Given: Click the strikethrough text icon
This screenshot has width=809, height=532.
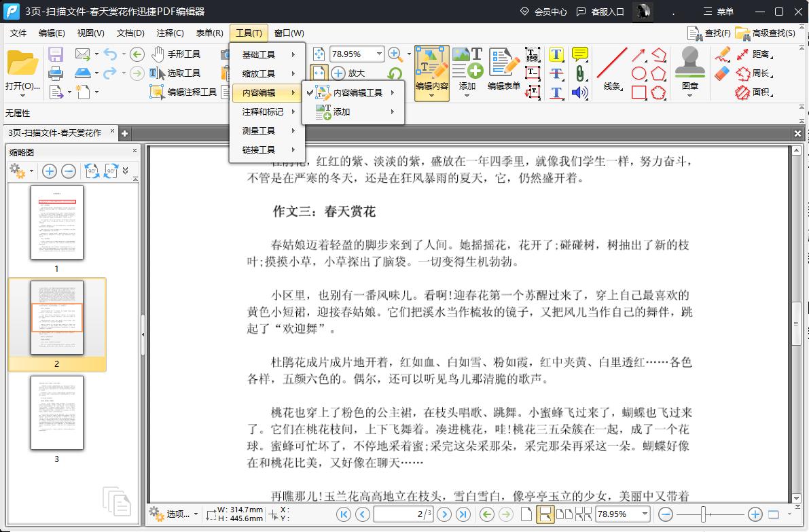Looking at the screenshot, I should click(557, 73).
